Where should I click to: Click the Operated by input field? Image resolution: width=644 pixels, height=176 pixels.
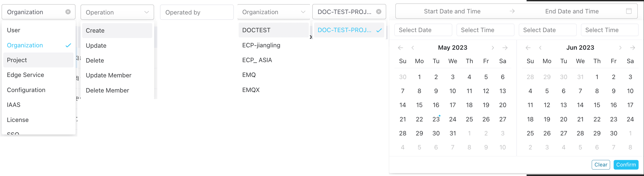coord(197,12)
